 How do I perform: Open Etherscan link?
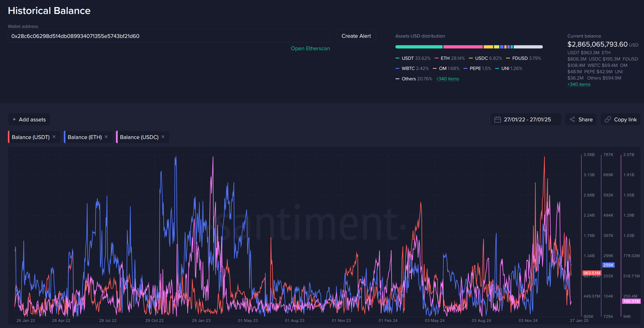(310, 49)
